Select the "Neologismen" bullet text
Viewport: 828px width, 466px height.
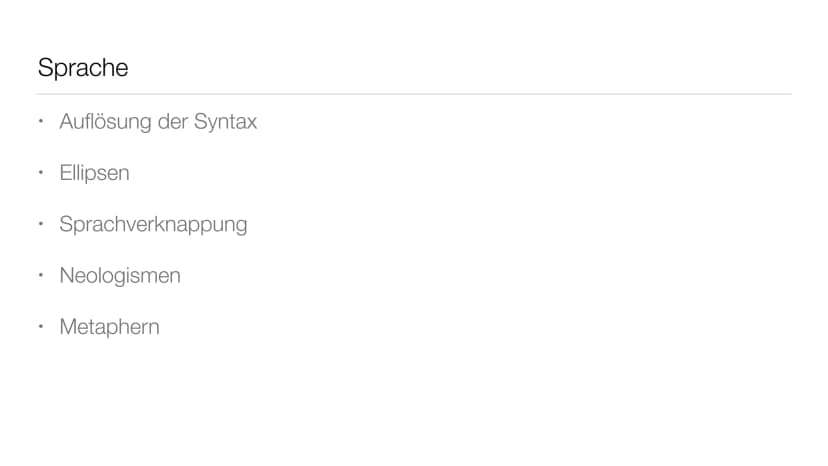point(120,276)
